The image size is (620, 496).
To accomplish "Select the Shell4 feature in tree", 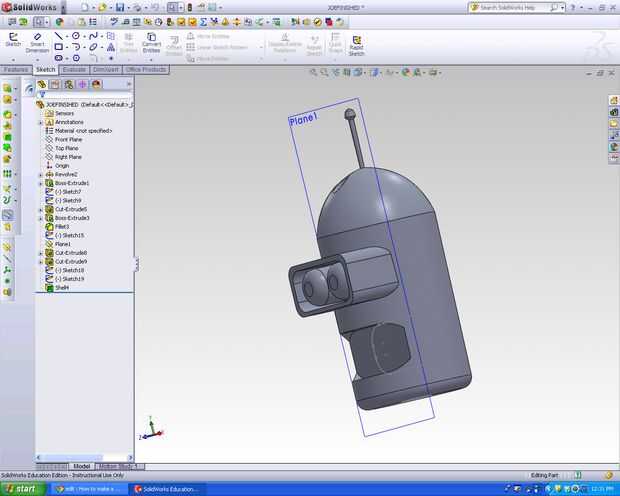I will pyautogui.click(x=63, y=287).
